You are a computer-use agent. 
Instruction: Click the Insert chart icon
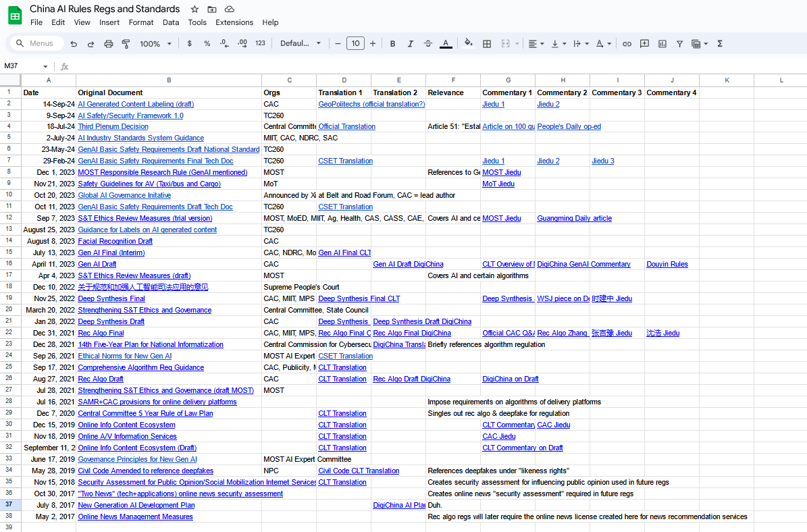point(662,44)
